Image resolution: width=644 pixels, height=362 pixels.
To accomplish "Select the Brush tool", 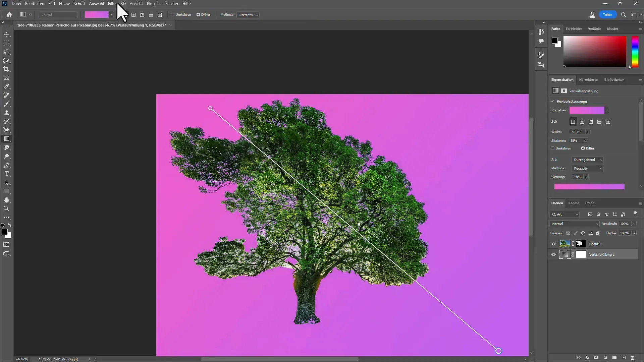I will (x=7, y=104).
